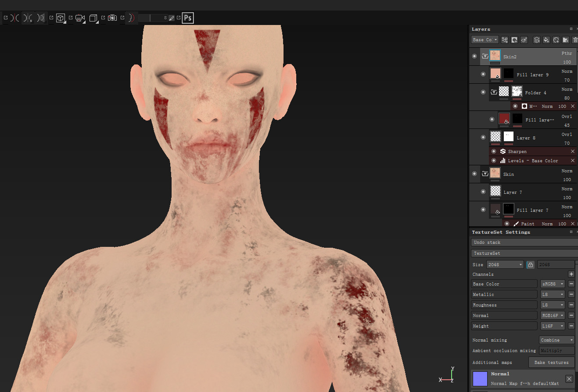The image size is (578, 392).
Task: Click the add mask icon
Action: coord(514,40)
